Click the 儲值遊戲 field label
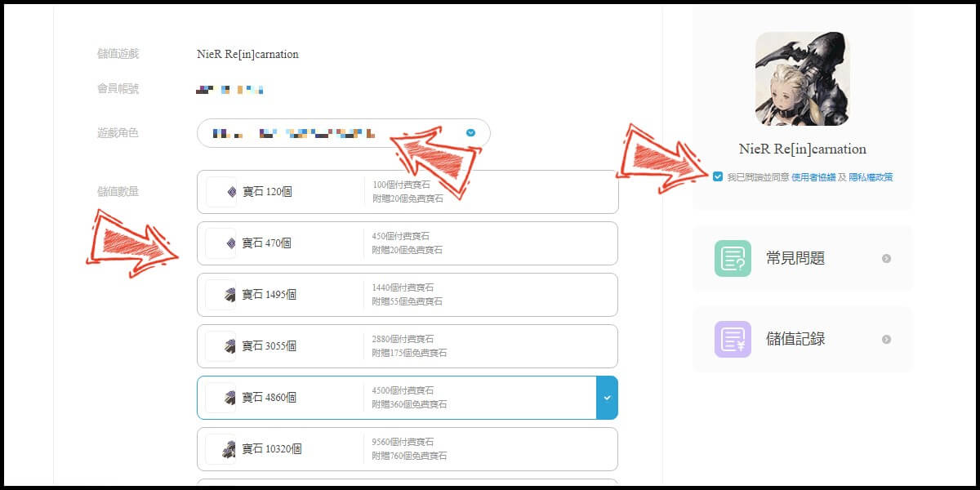Screen dimensions: 980x490 (118, 54)
